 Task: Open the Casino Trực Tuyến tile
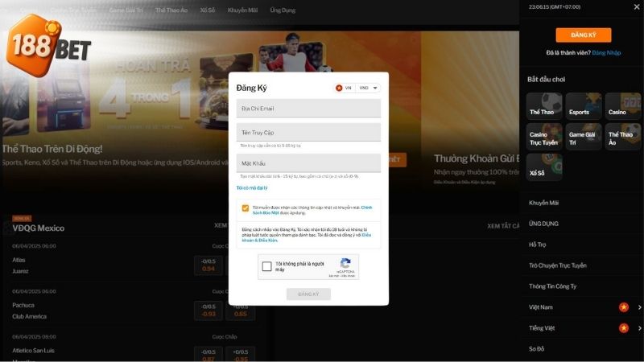[x=544, y=137]
